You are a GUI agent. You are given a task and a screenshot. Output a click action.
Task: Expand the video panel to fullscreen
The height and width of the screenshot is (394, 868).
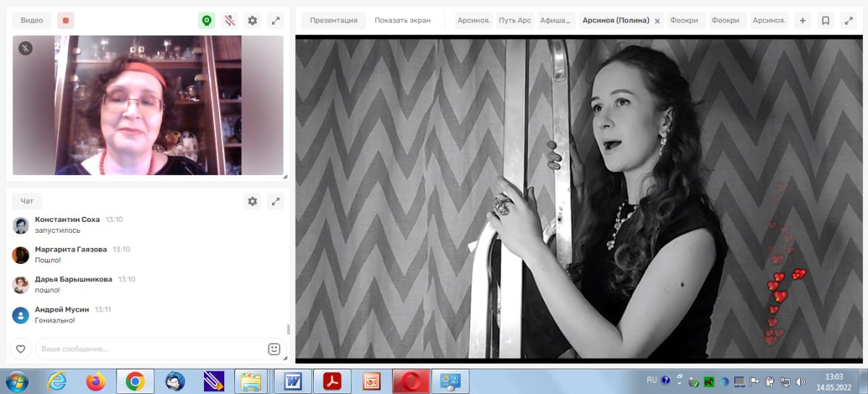tap(276, 21)
